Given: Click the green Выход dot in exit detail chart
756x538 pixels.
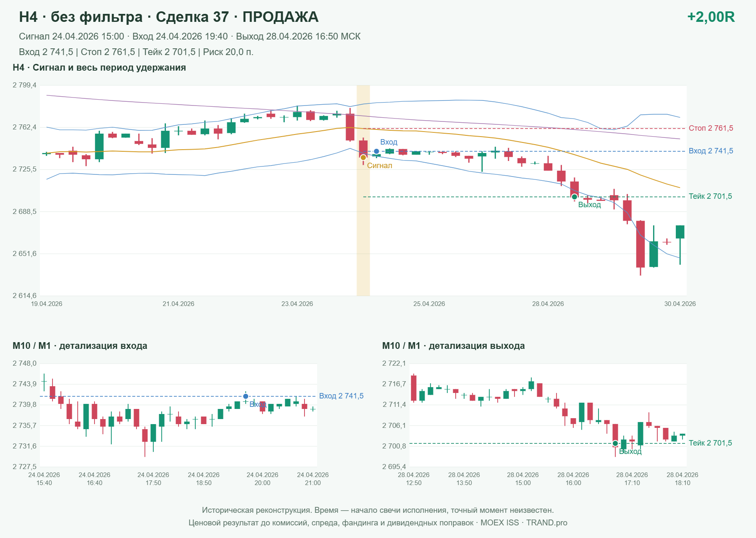Looking at the screenshot, I should point(615,443).
